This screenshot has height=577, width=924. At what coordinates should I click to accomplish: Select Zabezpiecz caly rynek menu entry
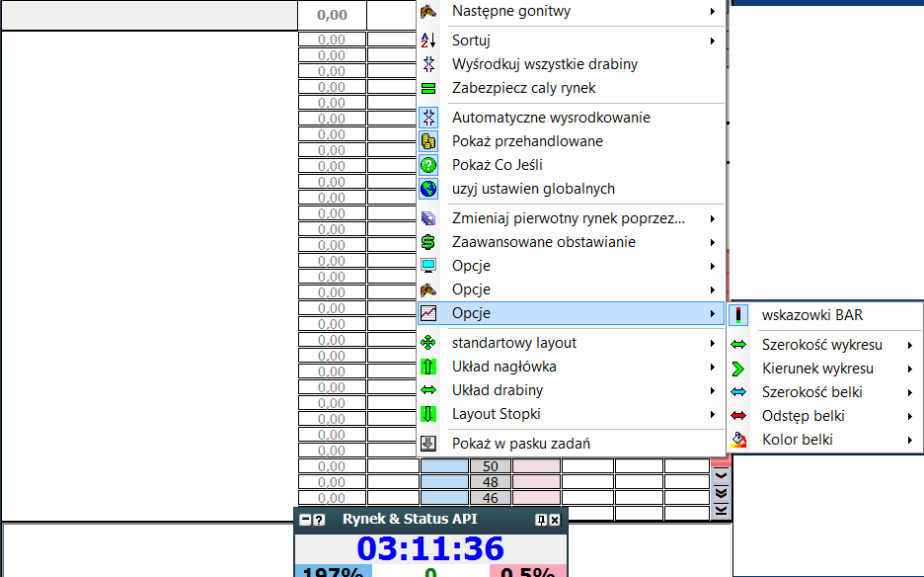tap(571, 88)
